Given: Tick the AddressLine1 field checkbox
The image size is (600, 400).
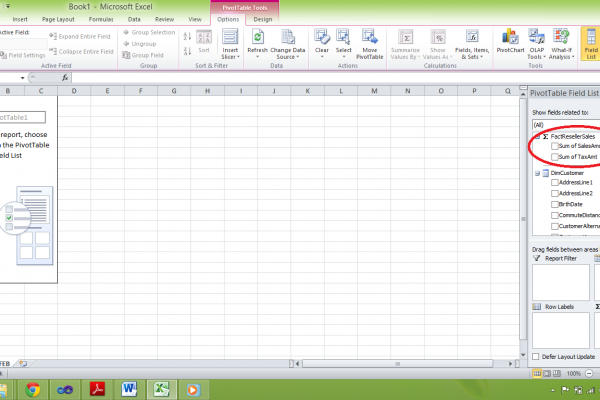Looking at the screenshot, I should 555,183.
